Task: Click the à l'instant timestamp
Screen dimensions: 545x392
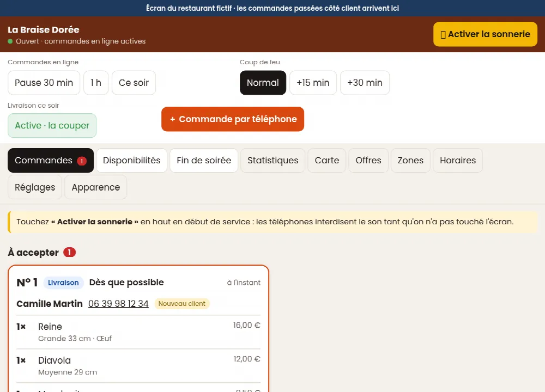Action: [x=244, y=283]
